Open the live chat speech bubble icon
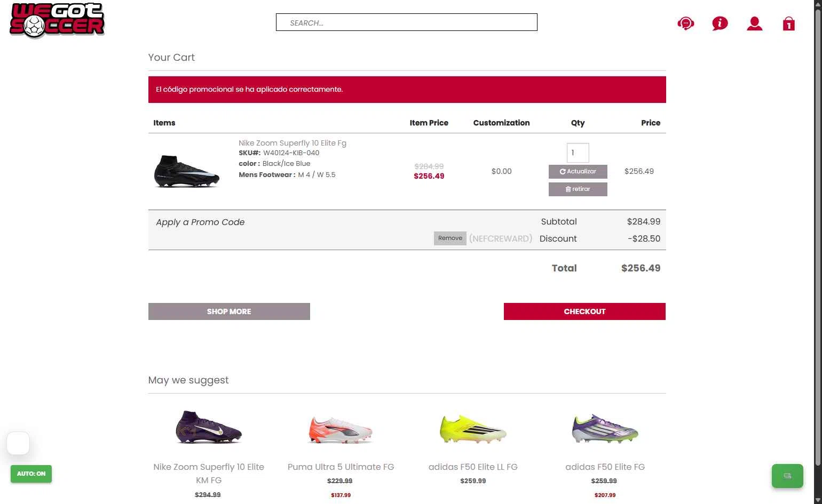The image size is (822, 504). [685, 23]
